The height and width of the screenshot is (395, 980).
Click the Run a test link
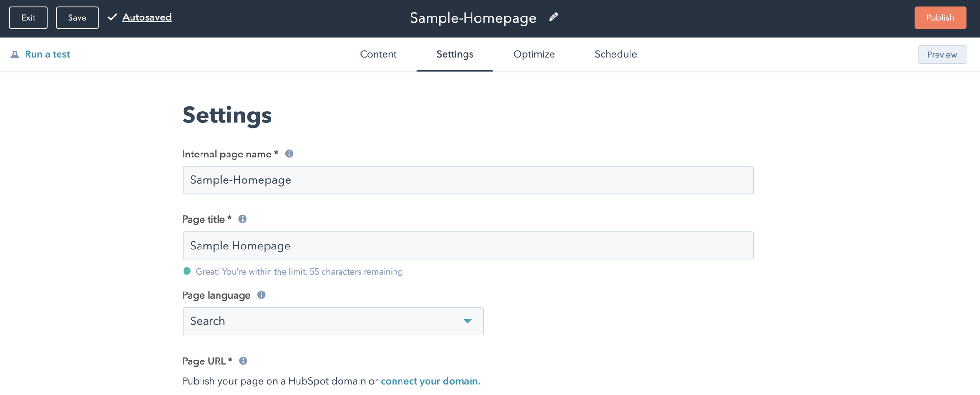[47, 54]
